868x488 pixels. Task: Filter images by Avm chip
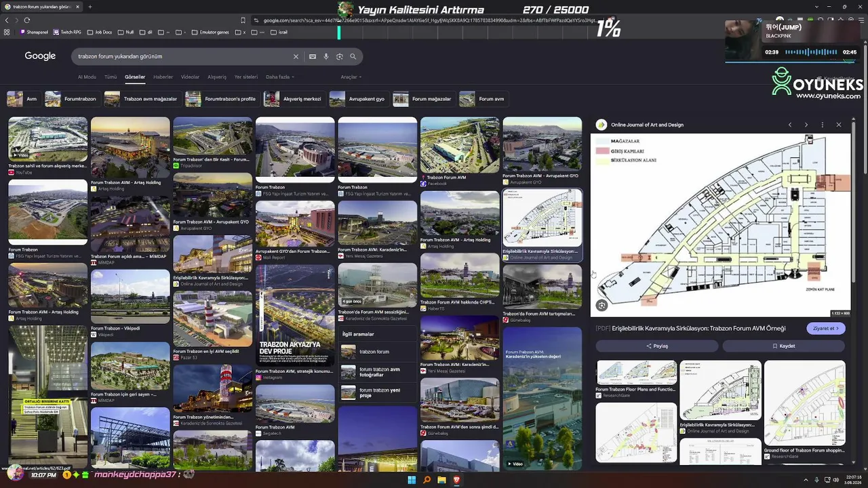(22, 99)
